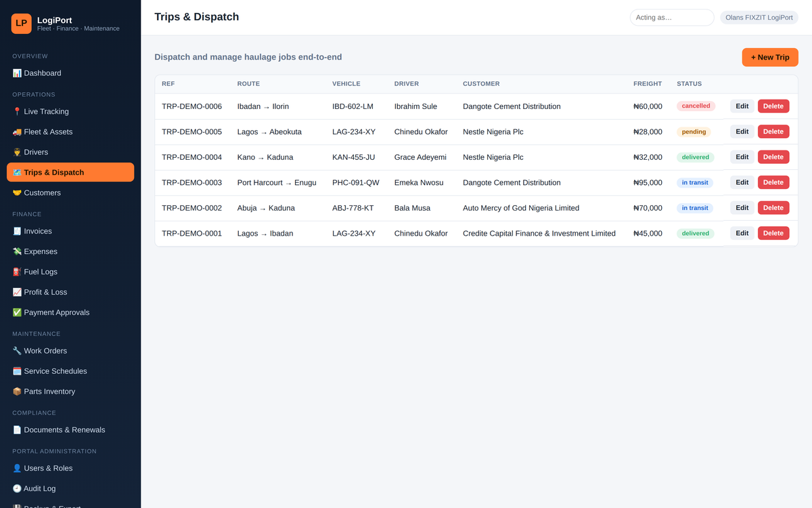Viewport: 812px width, 508px height.
Task: Edit trip TRP-DEMO-0002
Action: pos(742,208)
